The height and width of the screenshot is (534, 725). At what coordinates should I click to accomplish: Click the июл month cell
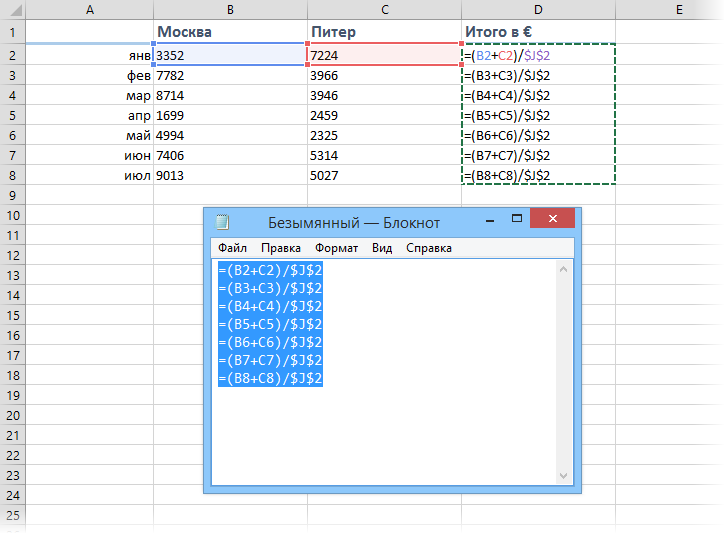[x=90, y=175]
